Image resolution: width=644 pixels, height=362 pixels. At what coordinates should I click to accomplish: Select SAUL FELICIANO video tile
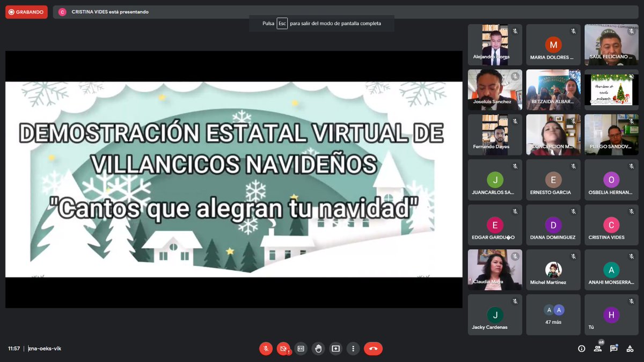tap(611, 45)
